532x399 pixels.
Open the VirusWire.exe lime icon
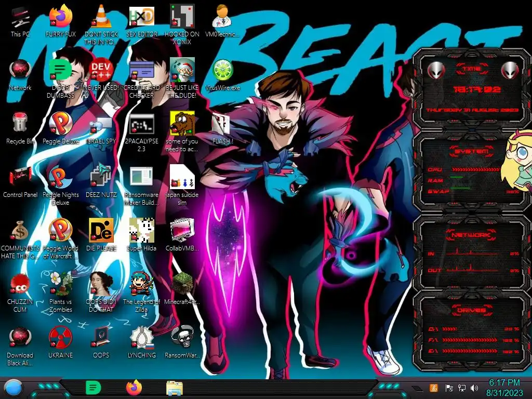[x=222, y=70]
